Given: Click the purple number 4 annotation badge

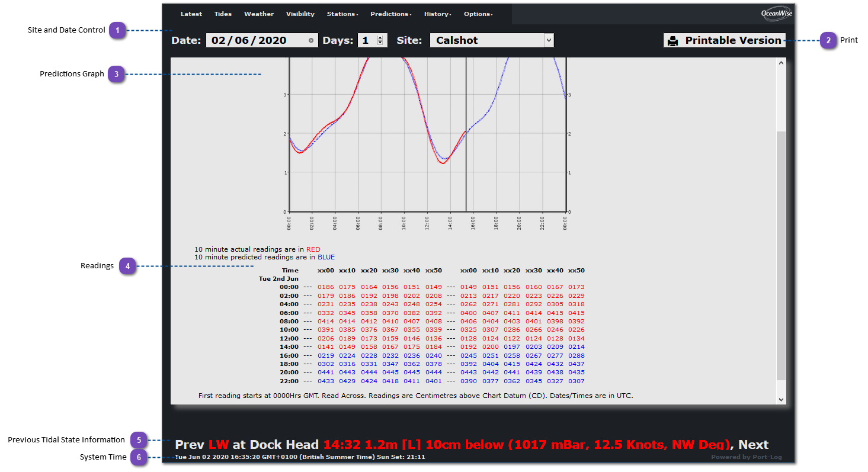Looking at the screenshot, I should click(x=127, y=266).
